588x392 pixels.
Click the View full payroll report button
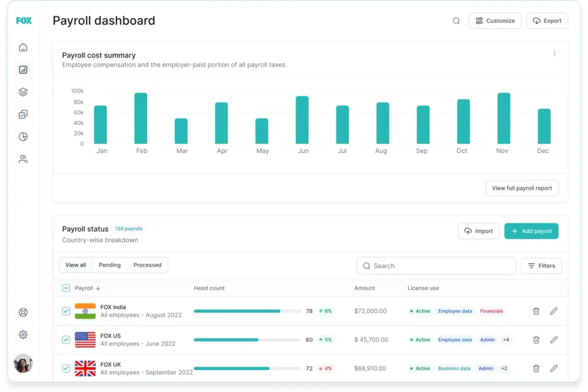[522, 188]
